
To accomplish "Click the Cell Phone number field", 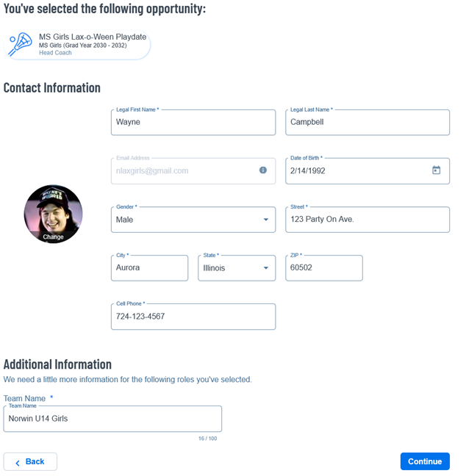I will pos(193,317).
